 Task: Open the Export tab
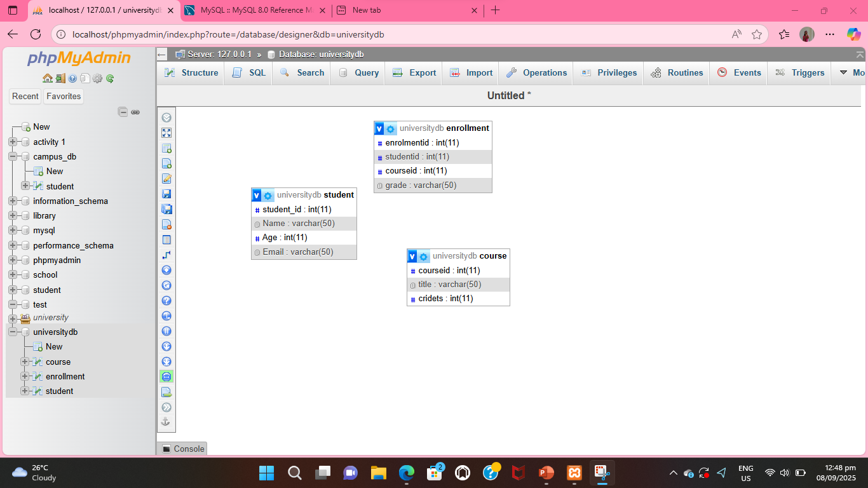click(414, 73)
